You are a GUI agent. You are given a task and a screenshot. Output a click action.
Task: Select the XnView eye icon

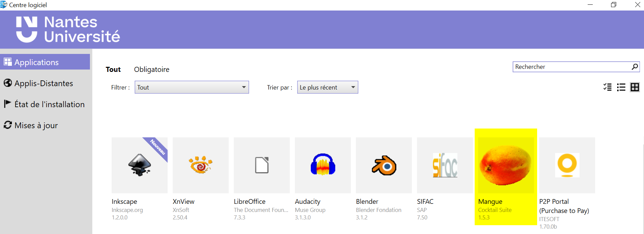tap(201, 165)
